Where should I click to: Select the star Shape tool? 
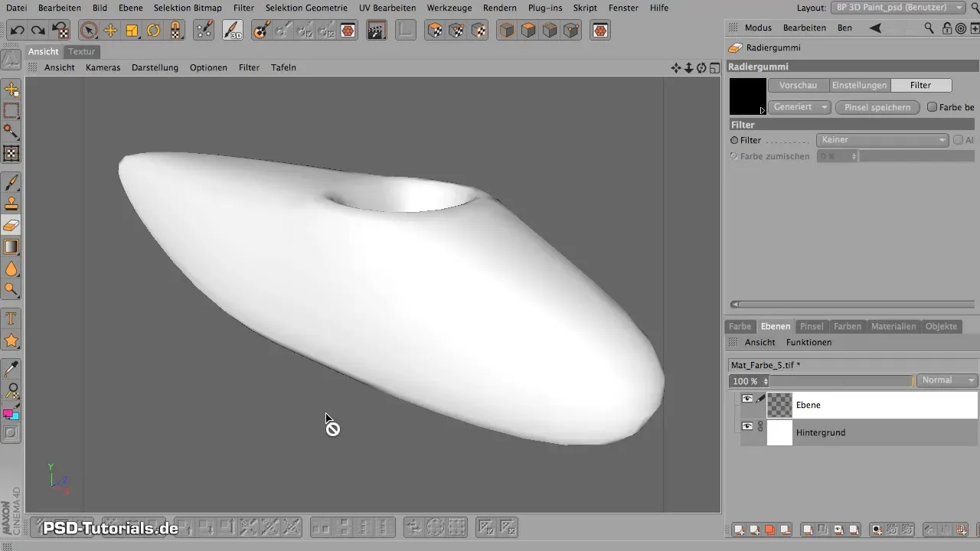pyautogui.click(x=11, y=340)
